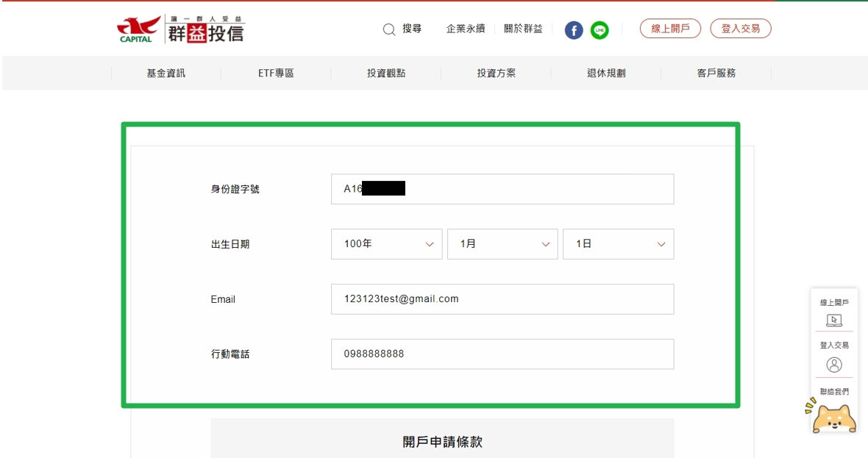Open the 基金資訊 menu
The height and width of the screenshot is (458, 868).
166,73
